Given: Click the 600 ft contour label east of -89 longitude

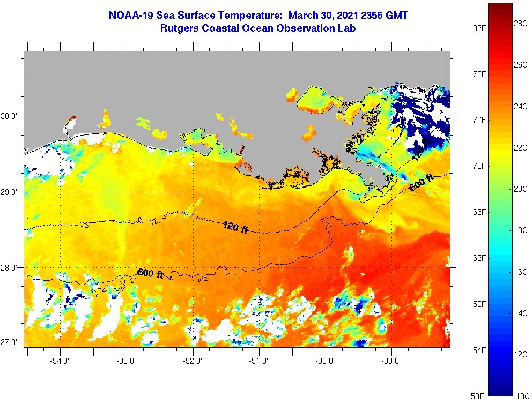Looking at the screenshot, I should click(x=422, y=182).
